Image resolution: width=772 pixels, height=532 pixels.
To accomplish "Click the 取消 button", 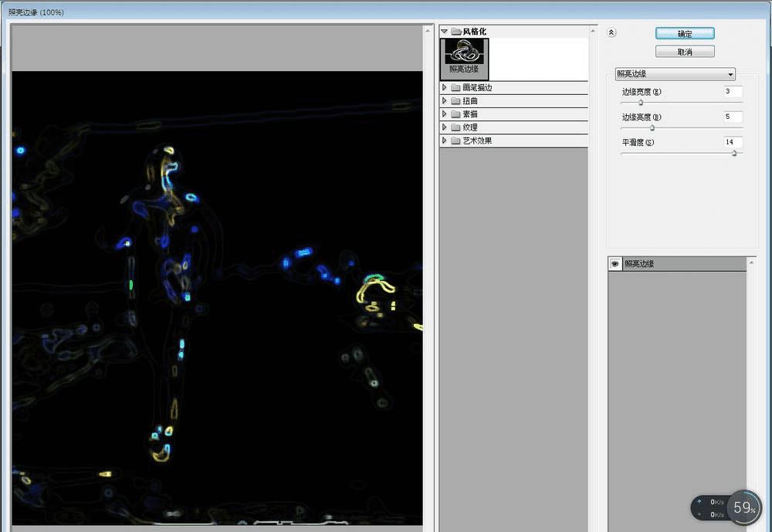I will [x=685, y=52].
